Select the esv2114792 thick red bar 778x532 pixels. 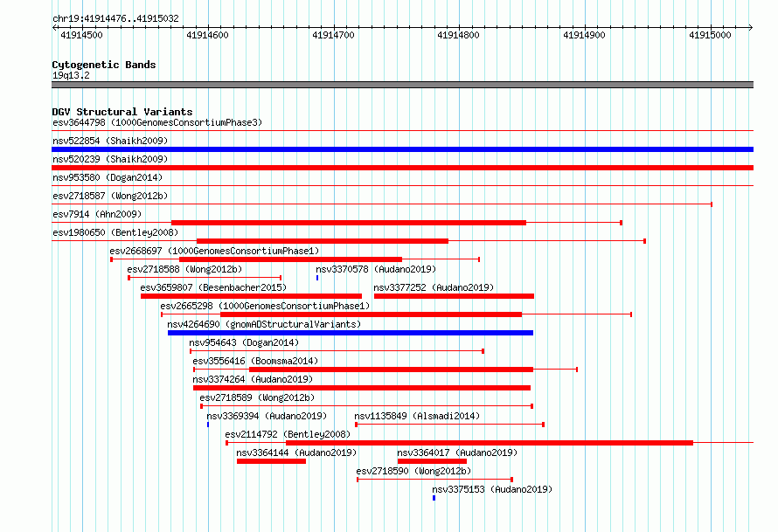click(490, 443)
